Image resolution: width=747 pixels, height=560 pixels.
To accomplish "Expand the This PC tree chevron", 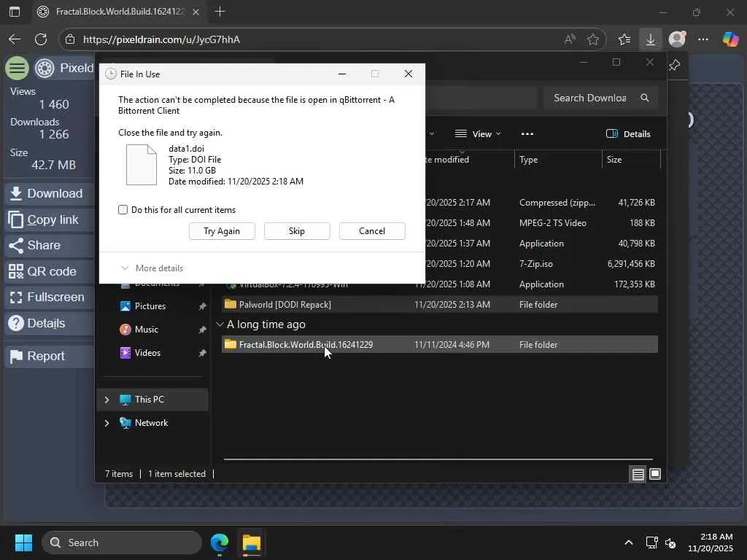I will [107, 400].
